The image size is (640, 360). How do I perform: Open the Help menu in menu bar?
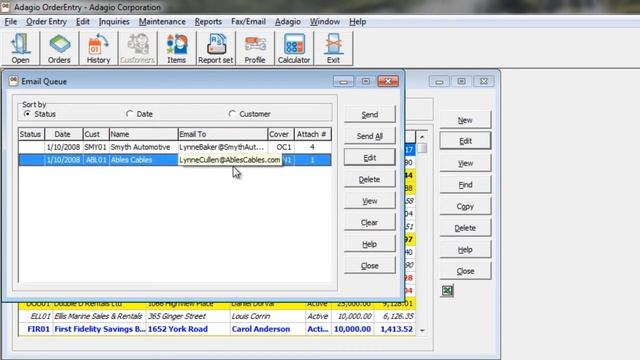(x=358, y=22)
